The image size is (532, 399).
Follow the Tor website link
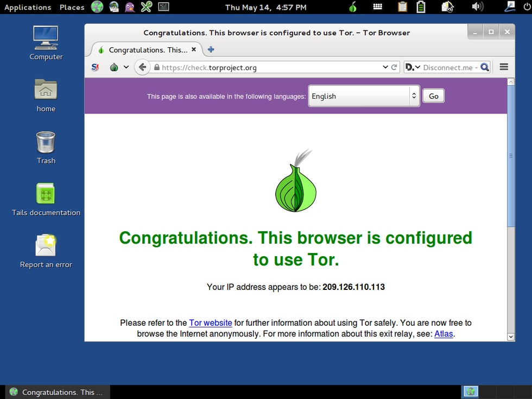click(210, 322)
